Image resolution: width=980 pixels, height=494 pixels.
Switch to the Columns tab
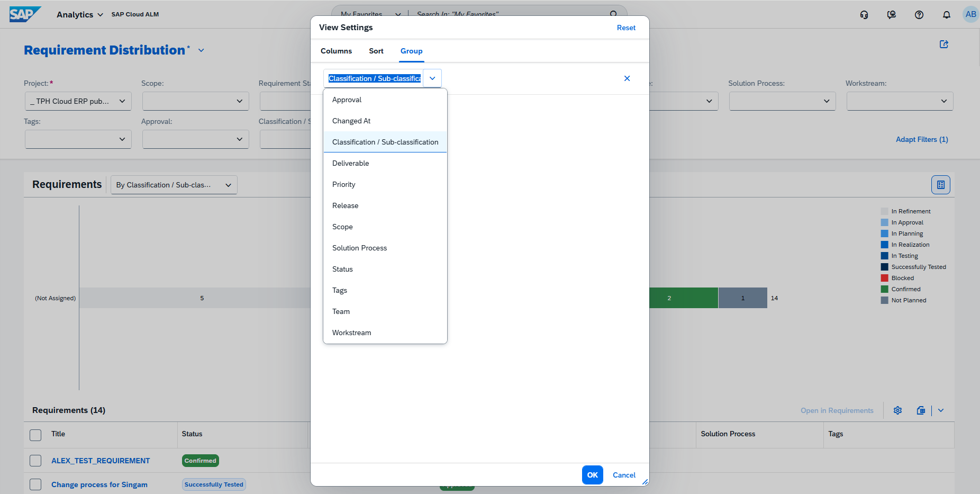[x=336, y=51]
